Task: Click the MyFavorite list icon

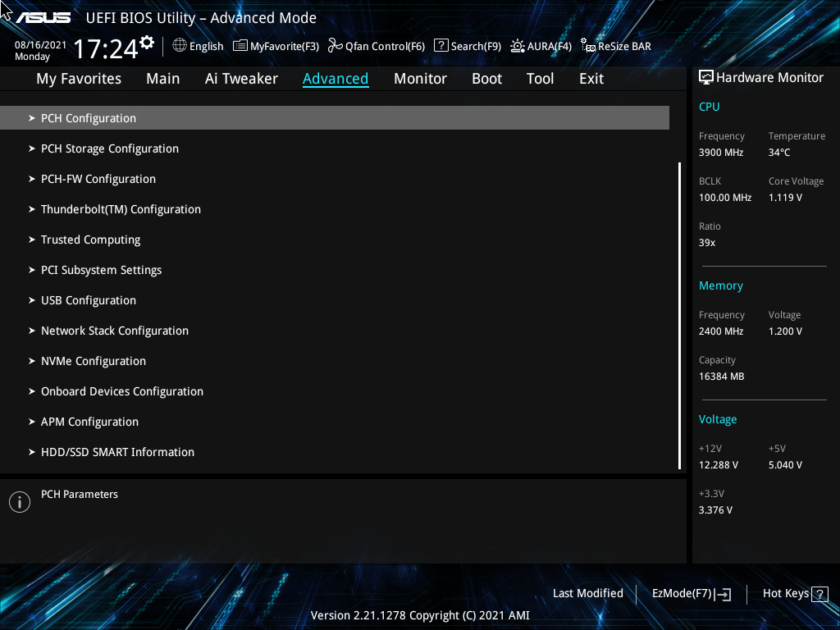Action: tap(240, 46)
